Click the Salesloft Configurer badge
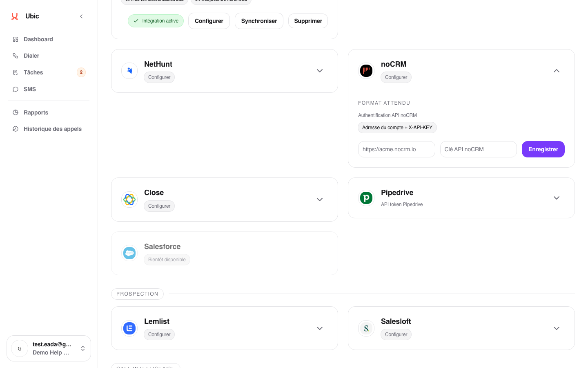 [x=396, y=334]
